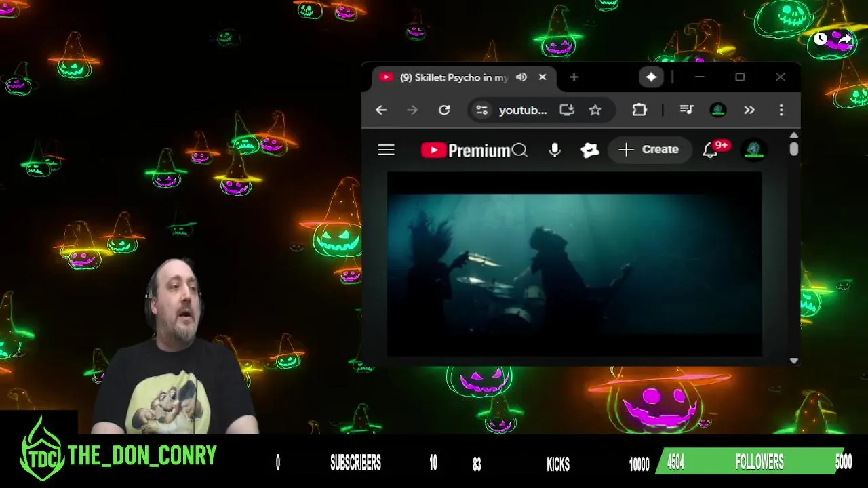This screenshot has height=488, width=868.
Task: Click the install app icon in address bar
Action: (x=567, y=110)
